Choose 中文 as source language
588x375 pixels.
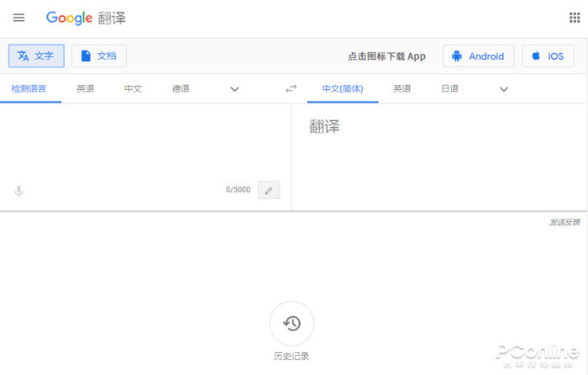[x=133, y=89]
